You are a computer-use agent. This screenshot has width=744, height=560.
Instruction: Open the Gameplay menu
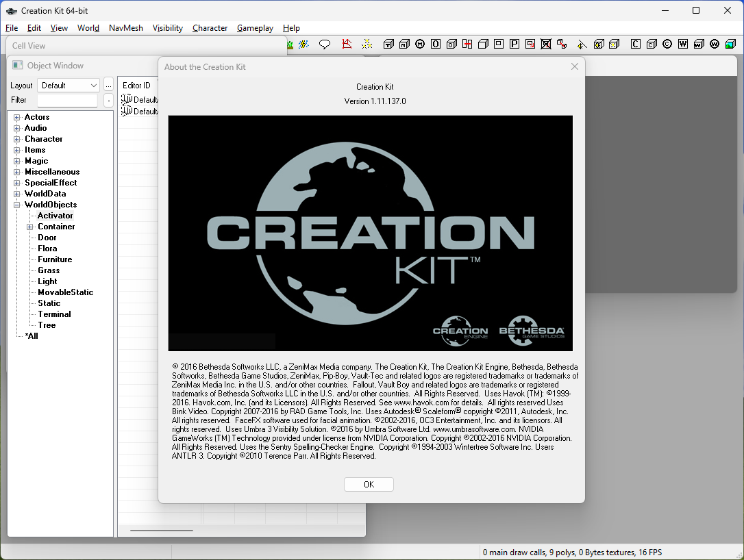point(255,28)
